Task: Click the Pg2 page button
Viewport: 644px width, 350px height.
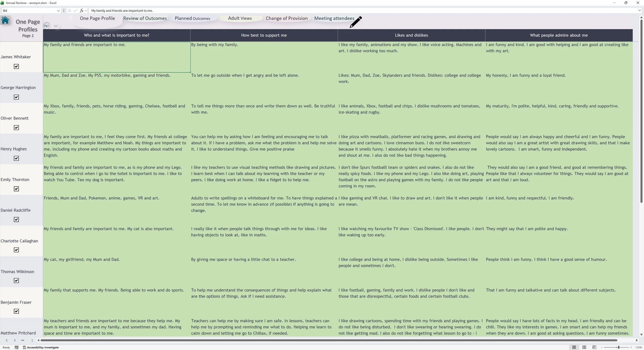Action: coord(56,26)
